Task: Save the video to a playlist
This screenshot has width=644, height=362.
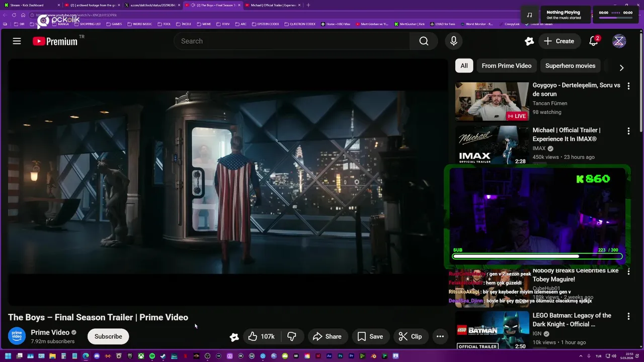Action: [370, 336]
